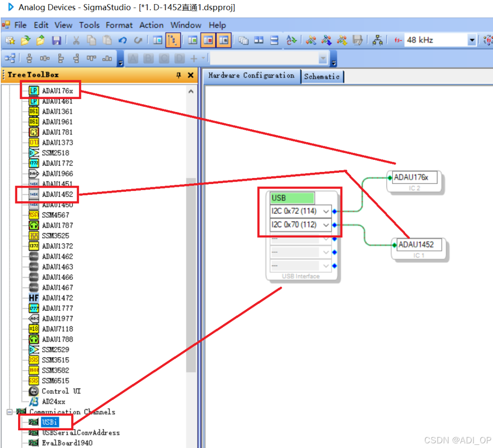Select ADAU1966 with DAC icon

(58, 174)
